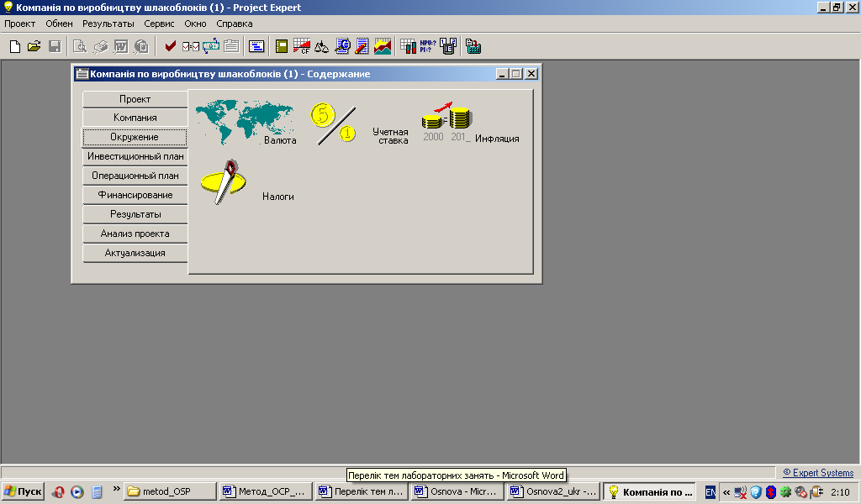Click the red checkmark toolbar icon
The height and width of the screenshot is (504, 861).
(170, 46)
